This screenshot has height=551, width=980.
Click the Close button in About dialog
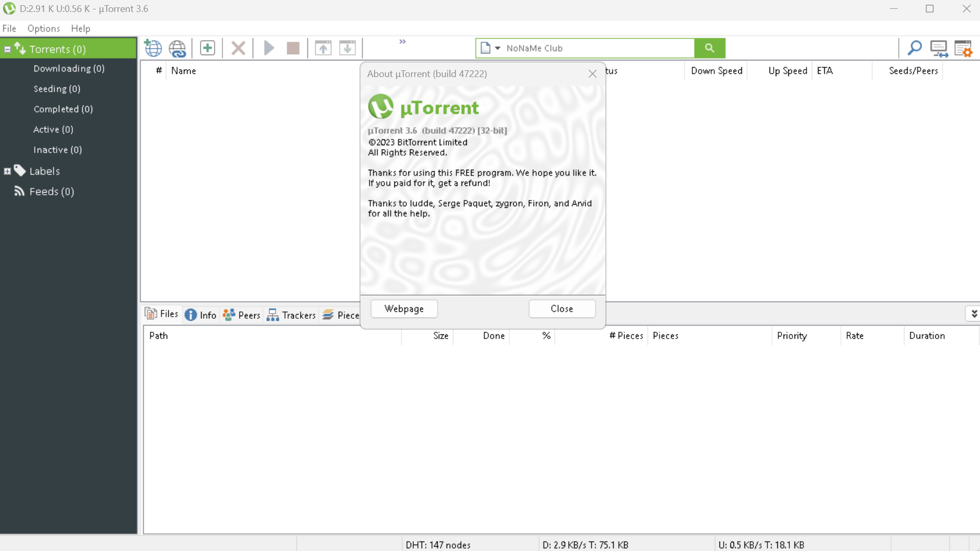click(562, 309)
